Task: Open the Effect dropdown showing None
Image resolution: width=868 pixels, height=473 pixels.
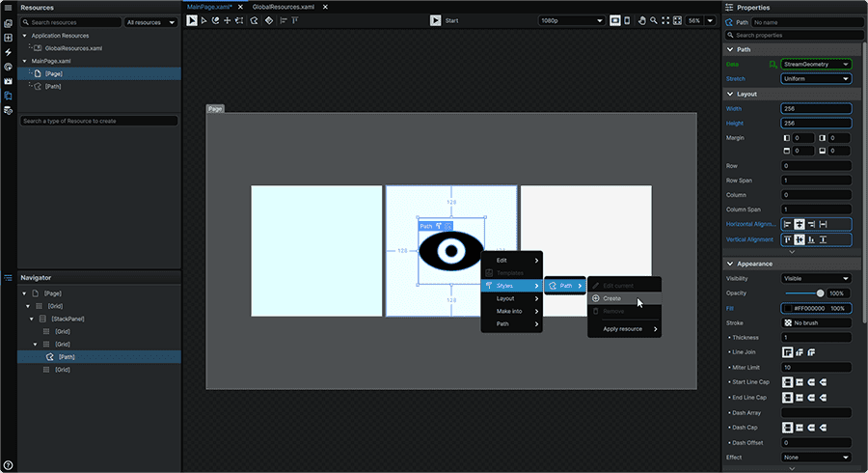Action: (x=816, y=458)
